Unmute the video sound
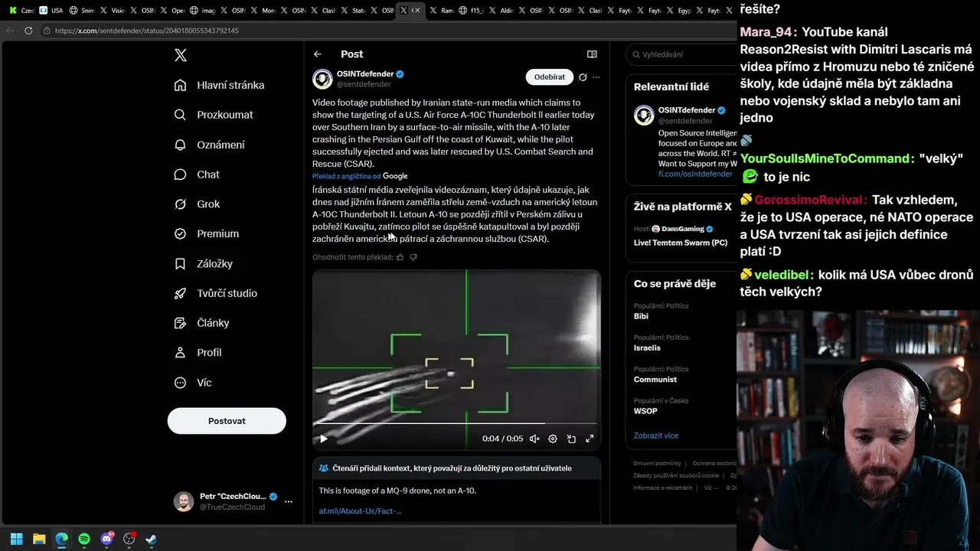Image resolution: width=980 pixels, height=551 pixels. click(x=534, y=439)
